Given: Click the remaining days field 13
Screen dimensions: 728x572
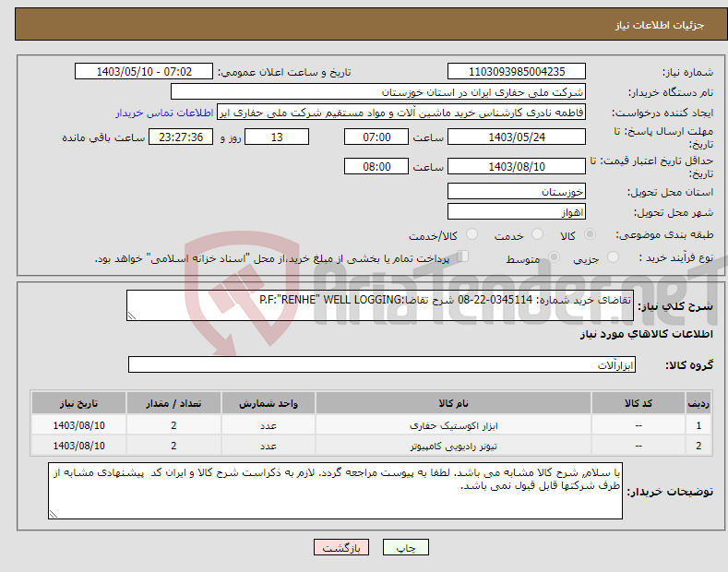Looking at the screenshot, I should click(277, 137).
